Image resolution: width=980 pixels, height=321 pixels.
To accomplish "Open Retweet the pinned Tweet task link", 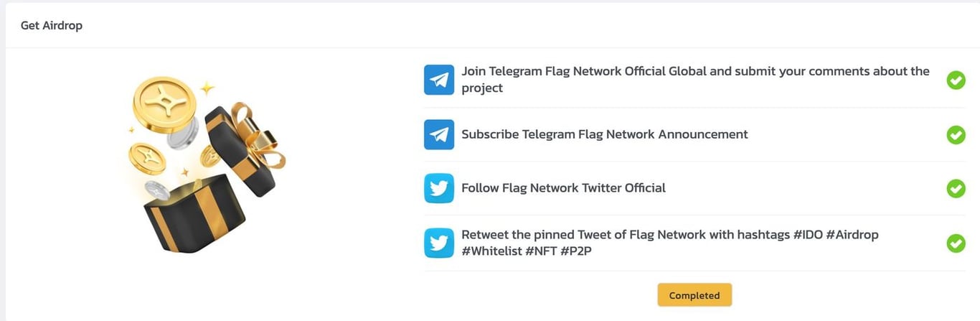I will coord(670,243).
